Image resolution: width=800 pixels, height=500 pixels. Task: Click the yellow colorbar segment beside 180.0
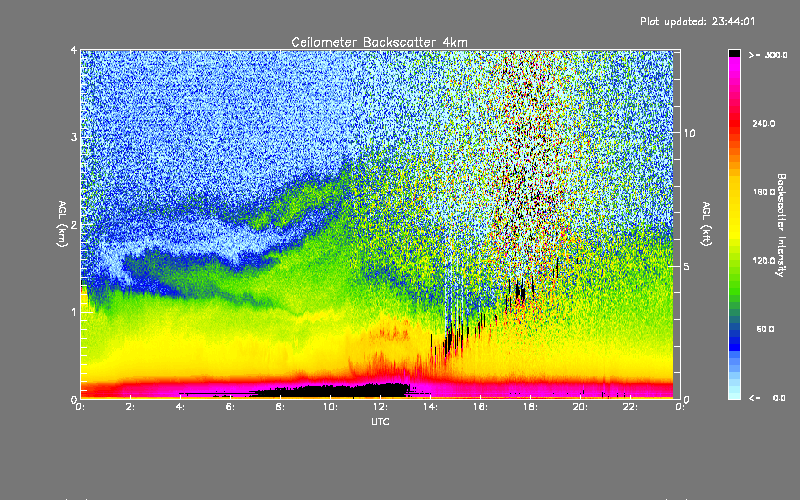734,192
